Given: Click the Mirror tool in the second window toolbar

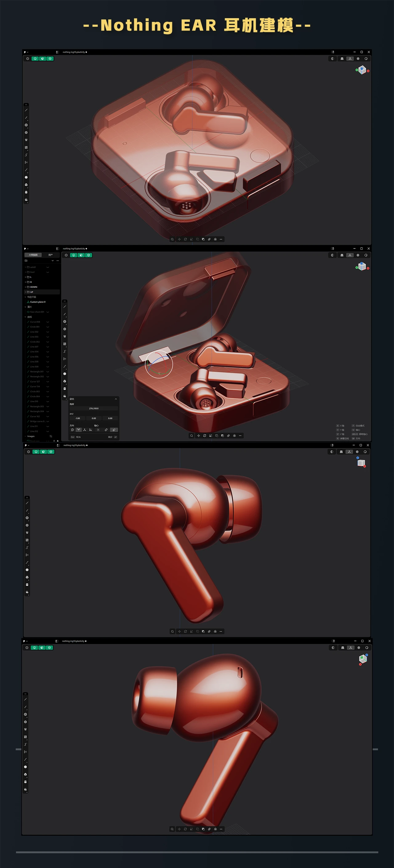Looking at the screenshot, I should tap(65, 359).
